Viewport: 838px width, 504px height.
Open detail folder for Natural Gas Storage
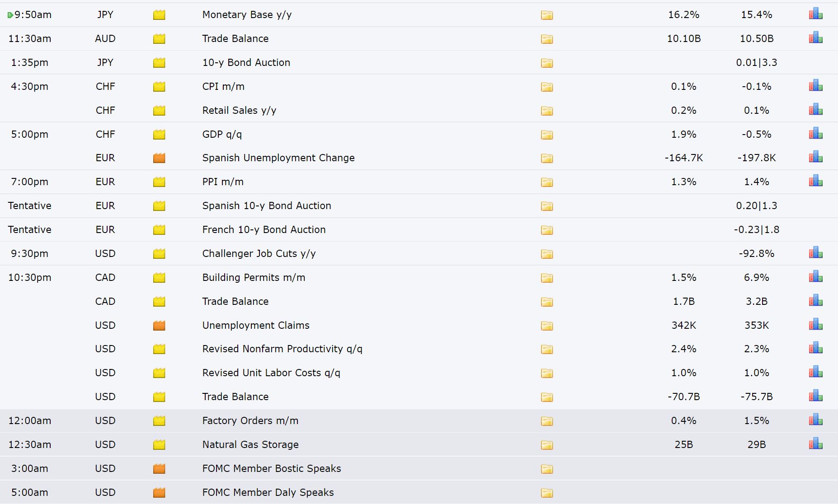point(547,445)
